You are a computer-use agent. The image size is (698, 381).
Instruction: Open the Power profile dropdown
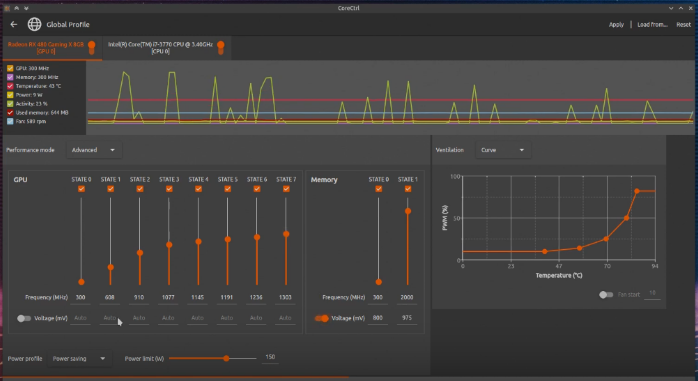[x=79, y=359]
